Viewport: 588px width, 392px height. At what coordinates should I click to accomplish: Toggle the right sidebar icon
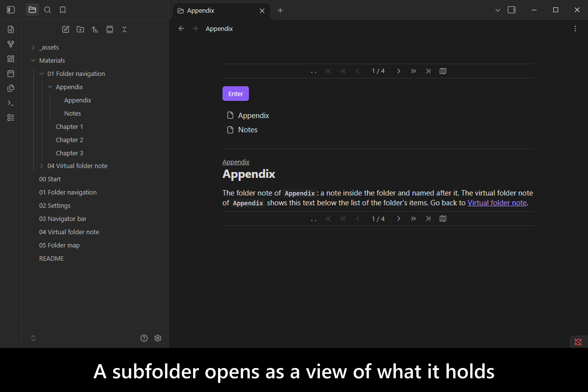click(512, 10)
